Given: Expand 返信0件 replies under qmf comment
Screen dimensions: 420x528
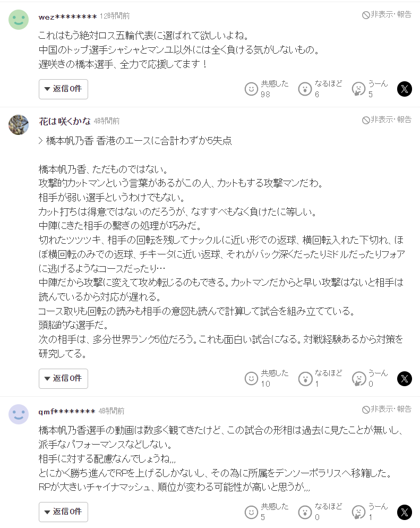Looking at the screenshot, I should pos(63,512).
